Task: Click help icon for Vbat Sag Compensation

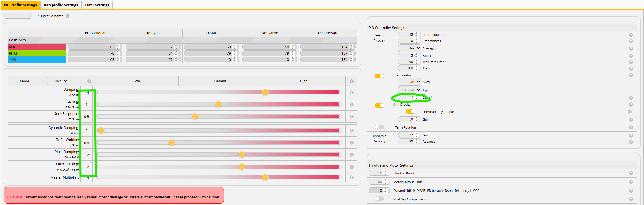Action: [x=631, y=199]
